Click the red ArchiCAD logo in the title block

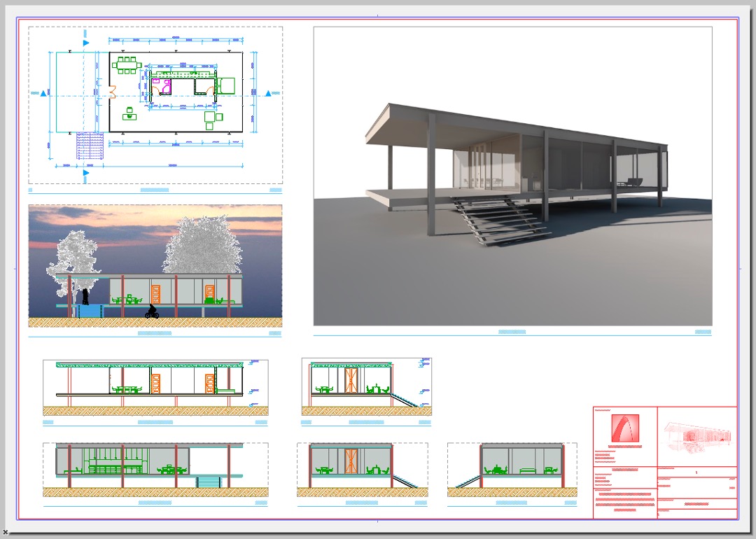tap(625, 428)
